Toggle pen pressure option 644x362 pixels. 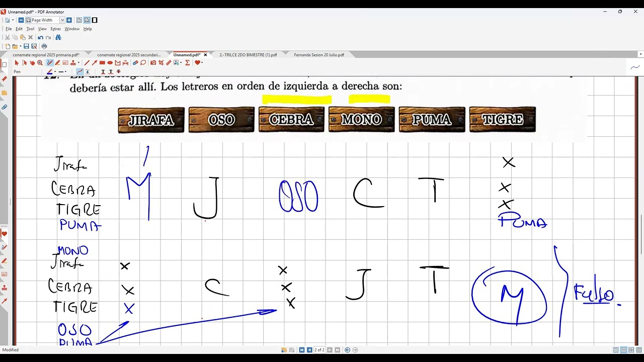click(88, 71)
